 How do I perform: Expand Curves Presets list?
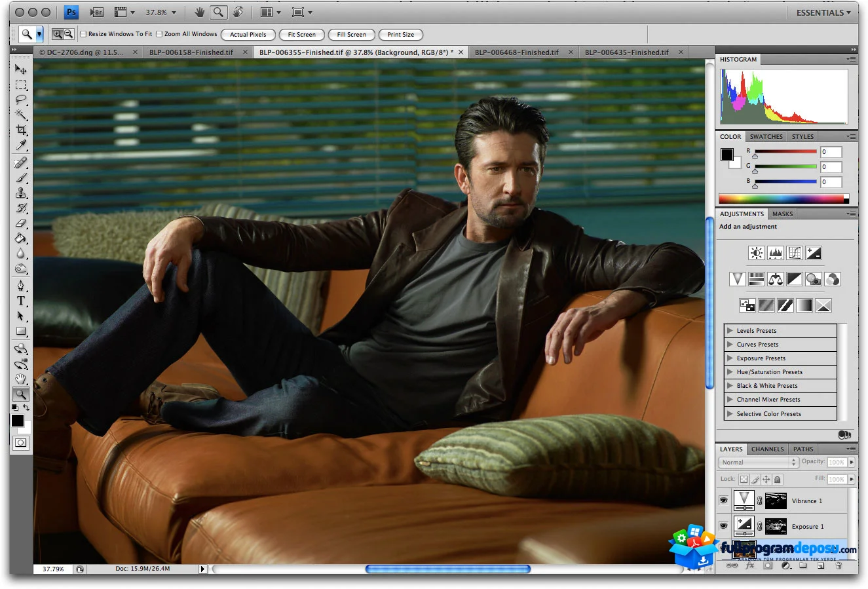[730, 344]
